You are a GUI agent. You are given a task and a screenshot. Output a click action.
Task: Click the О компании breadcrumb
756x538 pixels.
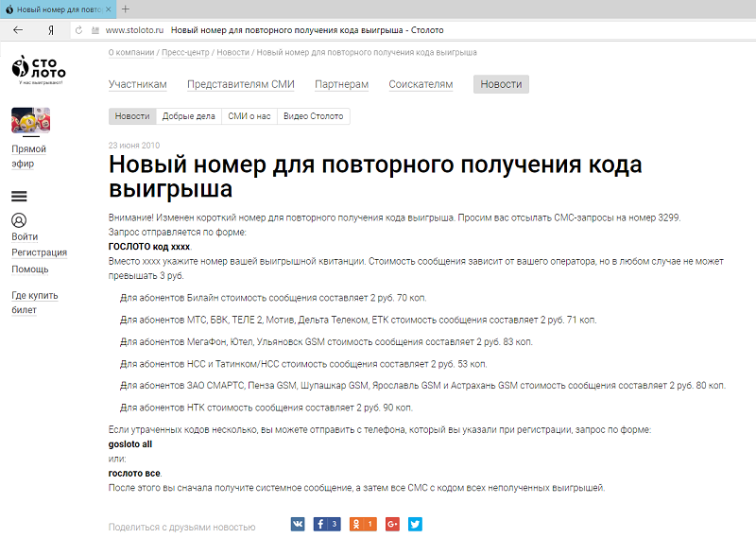(x=131, y=52)
